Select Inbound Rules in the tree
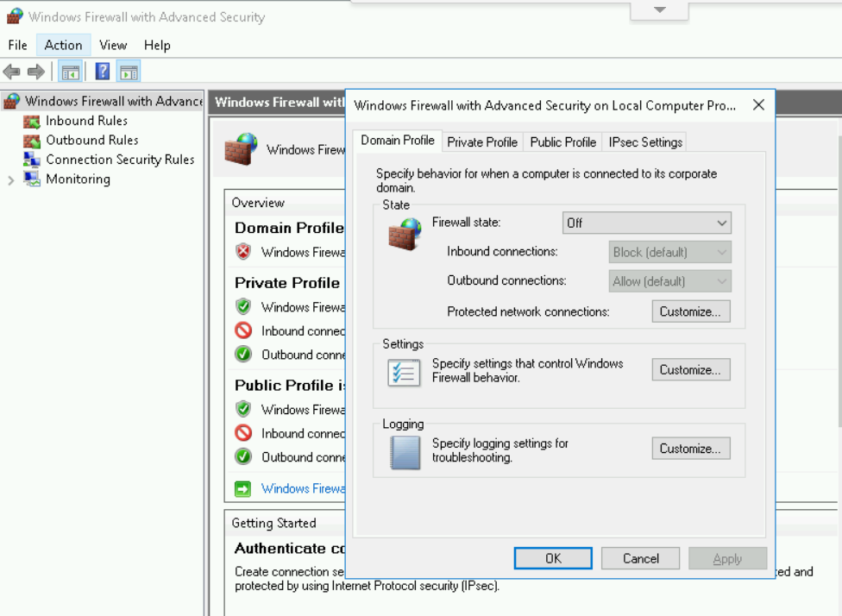Viewport: 842px width, 616px height. (86, 121)
